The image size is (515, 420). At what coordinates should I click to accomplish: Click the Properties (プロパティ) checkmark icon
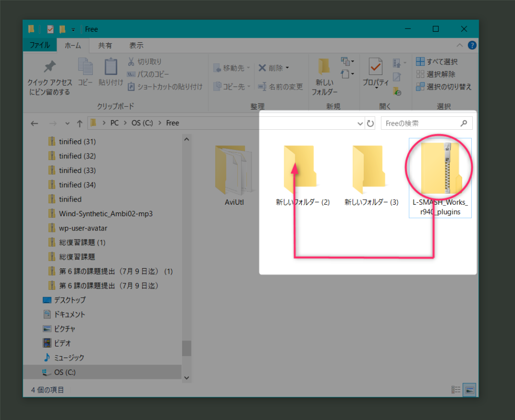[x=375, y=67]
